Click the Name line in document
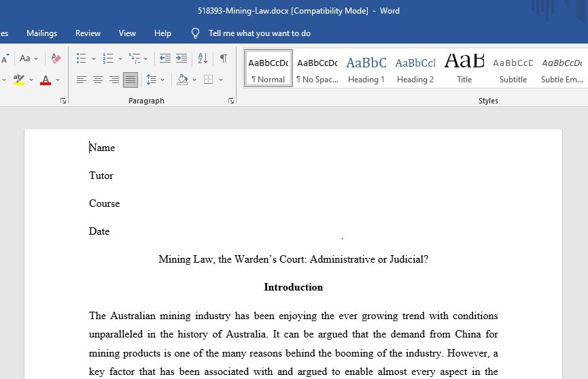Image resolution: width=588 pixels, height=379 pixels. click(x=102, y=148)
